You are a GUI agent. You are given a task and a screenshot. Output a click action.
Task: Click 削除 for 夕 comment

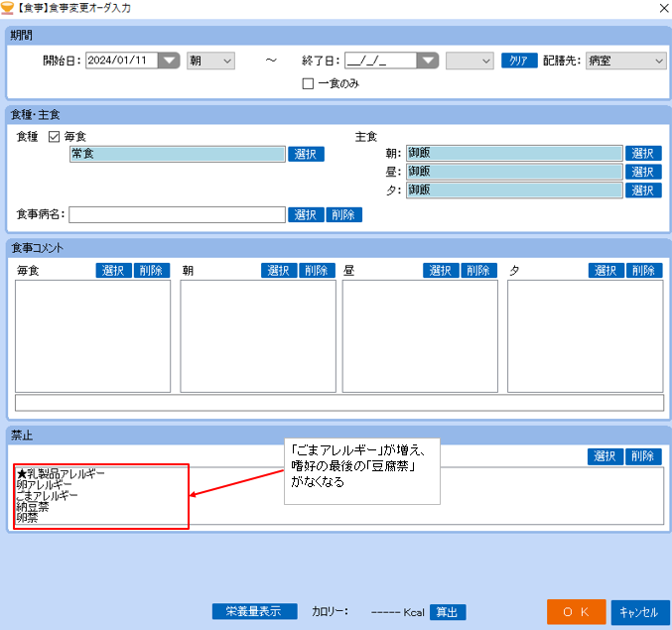pos(644,270)
